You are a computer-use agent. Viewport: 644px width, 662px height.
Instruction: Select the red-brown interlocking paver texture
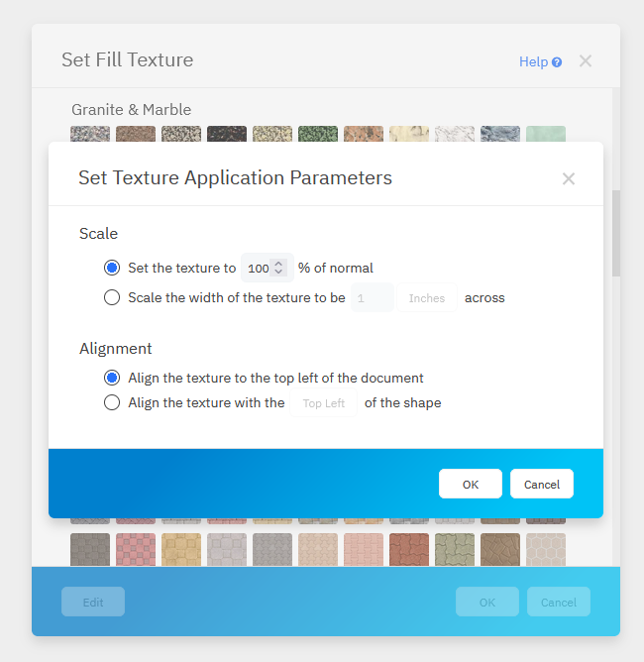[409, 549]
